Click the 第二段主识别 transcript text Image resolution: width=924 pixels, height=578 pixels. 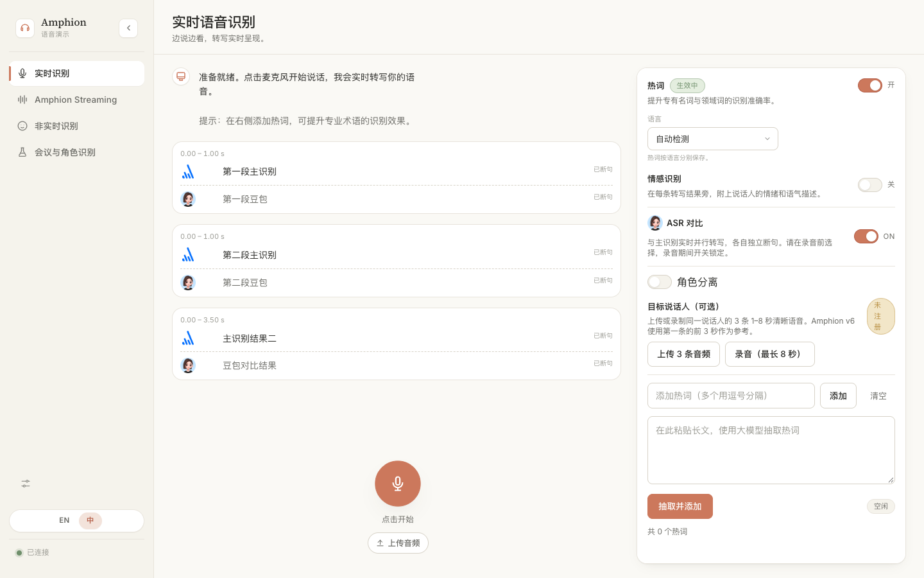tap(250, 255)
